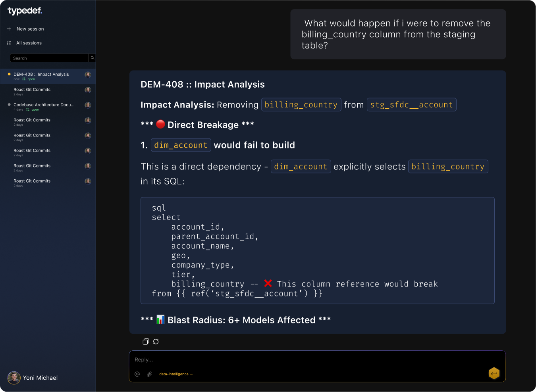Click the stg_sfdc__account chip in the header
536x392 pixels.
(411, 104)
